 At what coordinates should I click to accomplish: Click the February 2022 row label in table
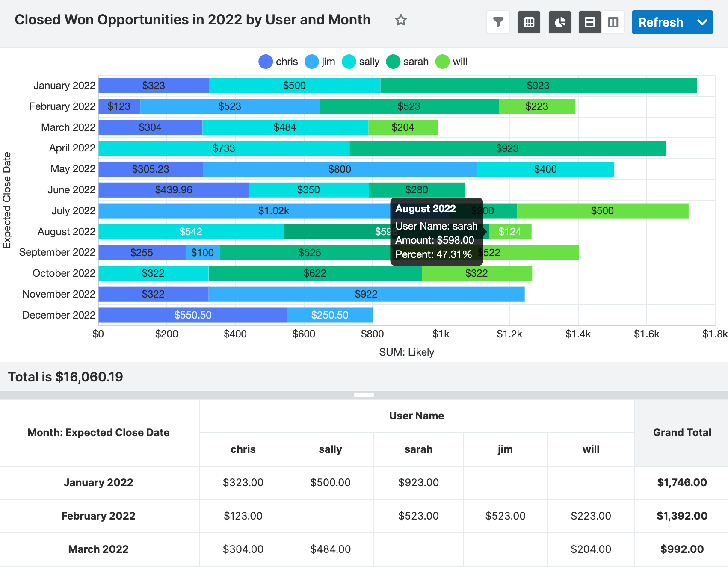(x=98, y=516)
